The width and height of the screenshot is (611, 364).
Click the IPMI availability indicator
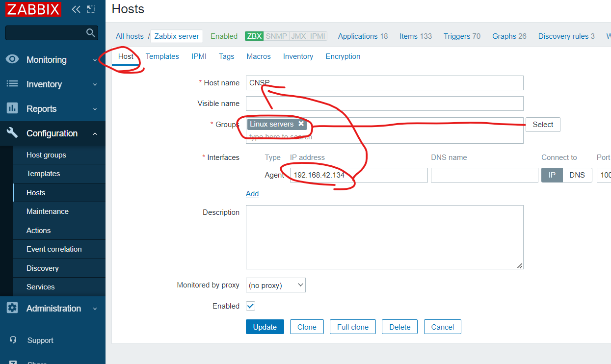318,36
